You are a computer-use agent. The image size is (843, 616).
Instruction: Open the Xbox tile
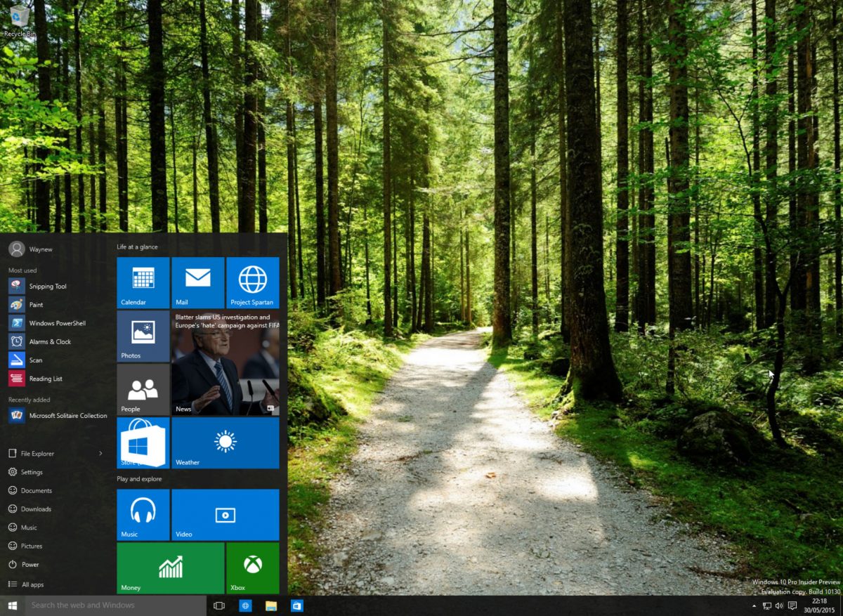pos(252,568)
